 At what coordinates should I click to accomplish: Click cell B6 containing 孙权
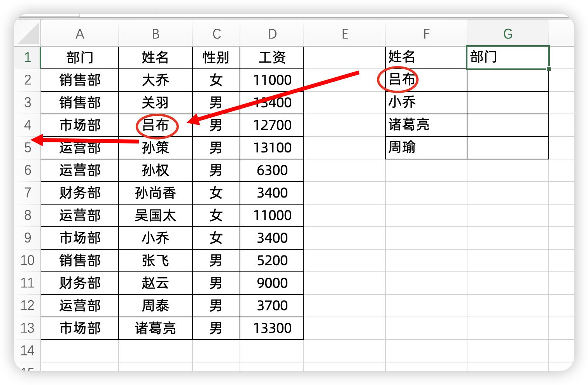pyautogui.click(x=156, y=170)
